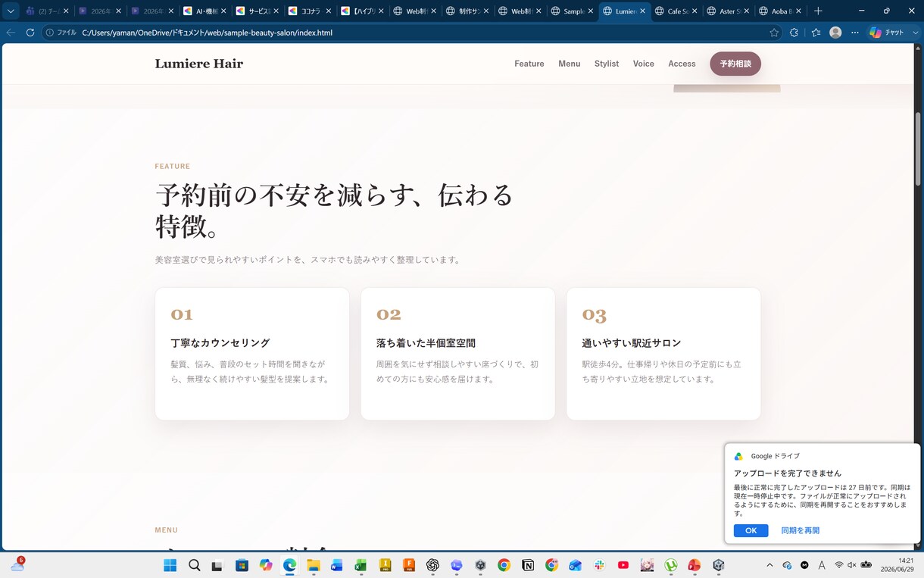This screenshot has width=924, height=578.
Task: Click the 通いやすい駅近サロン card heading
Action: [632, 342]
